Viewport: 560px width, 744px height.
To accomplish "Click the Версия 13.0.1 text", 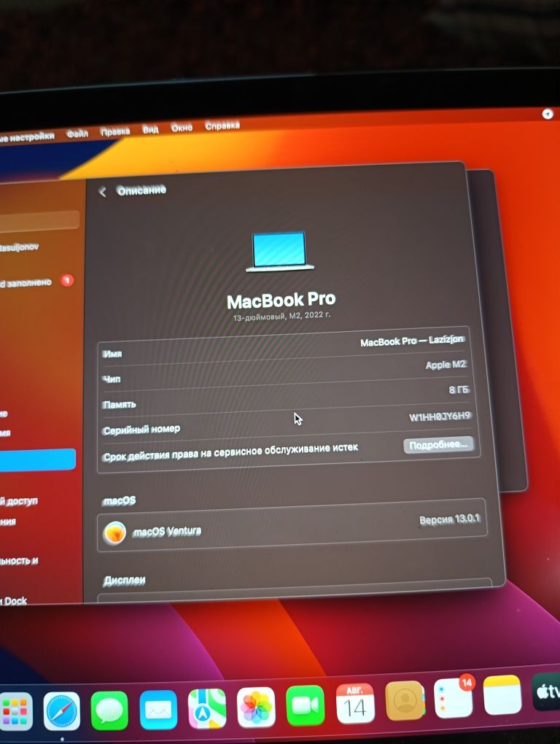I will [449, 519].
